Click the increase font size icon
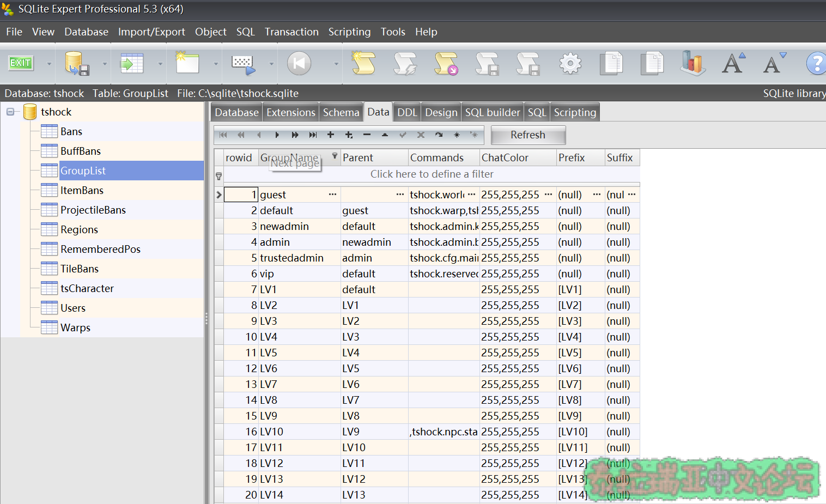 point(733,63)
